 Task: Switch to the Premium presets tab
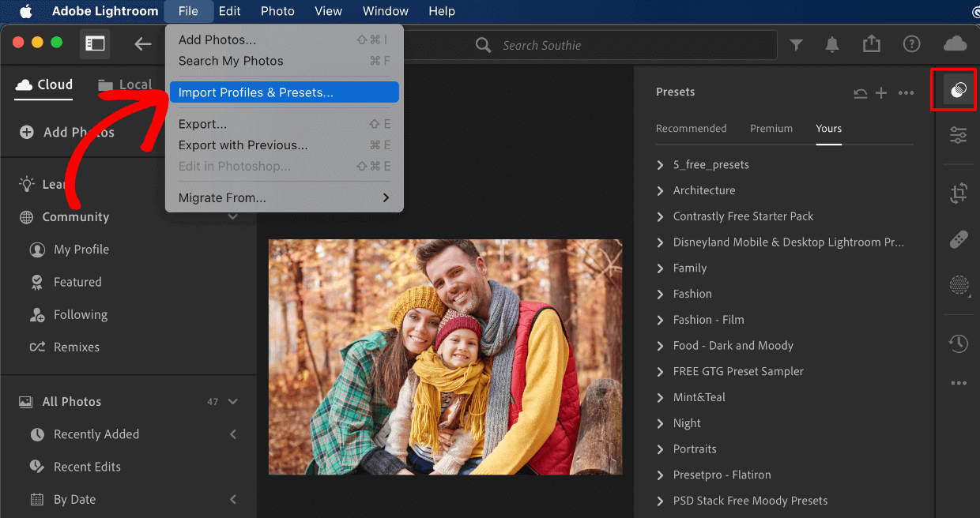point(771,128)
